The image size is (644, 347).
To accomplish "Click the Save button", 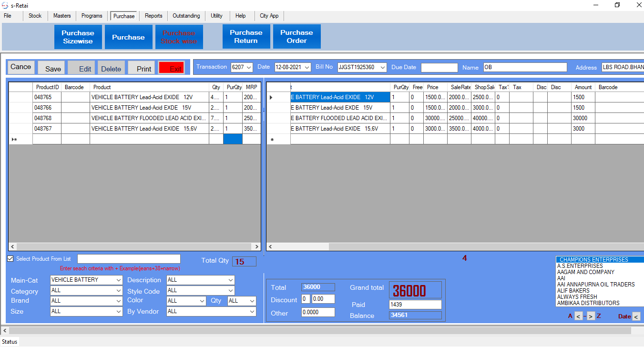I will 52,69.
